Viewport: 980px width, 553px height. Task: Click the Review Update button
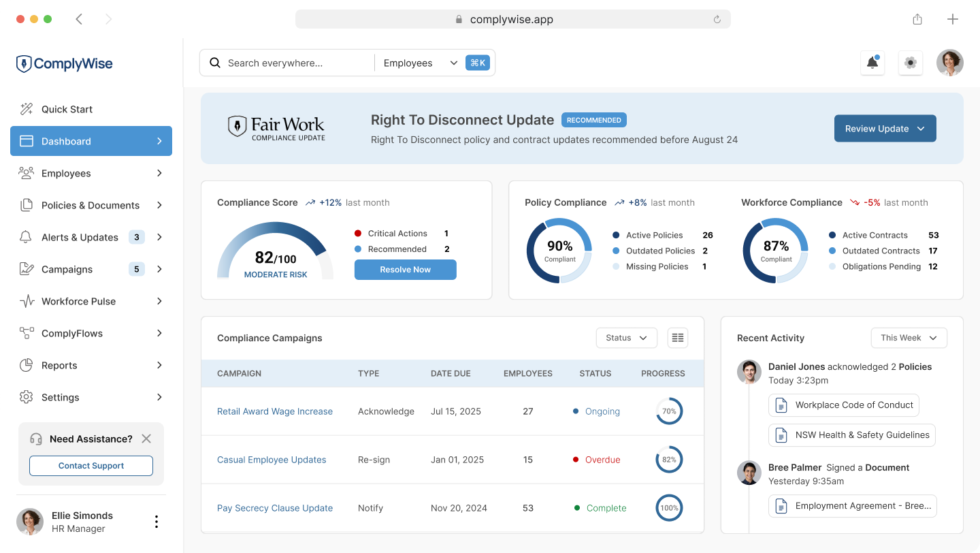pos(885,129)
